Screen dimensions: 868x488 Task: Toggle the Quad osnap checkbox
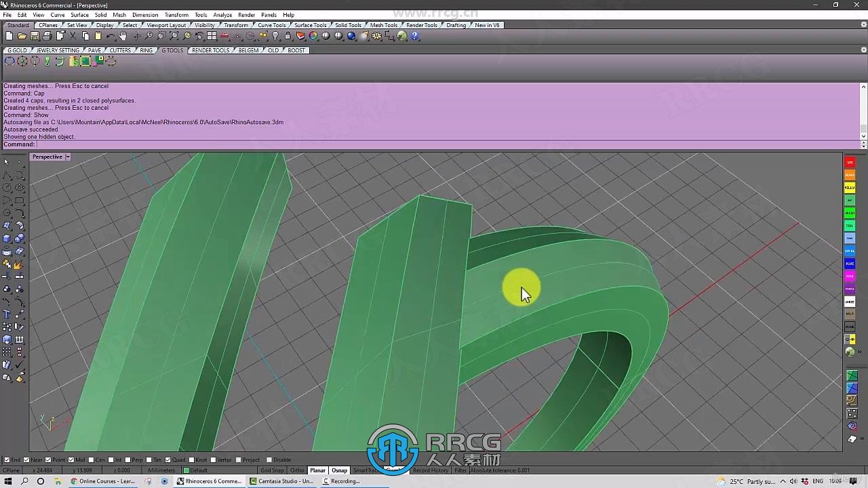click(x=168, y=460)
